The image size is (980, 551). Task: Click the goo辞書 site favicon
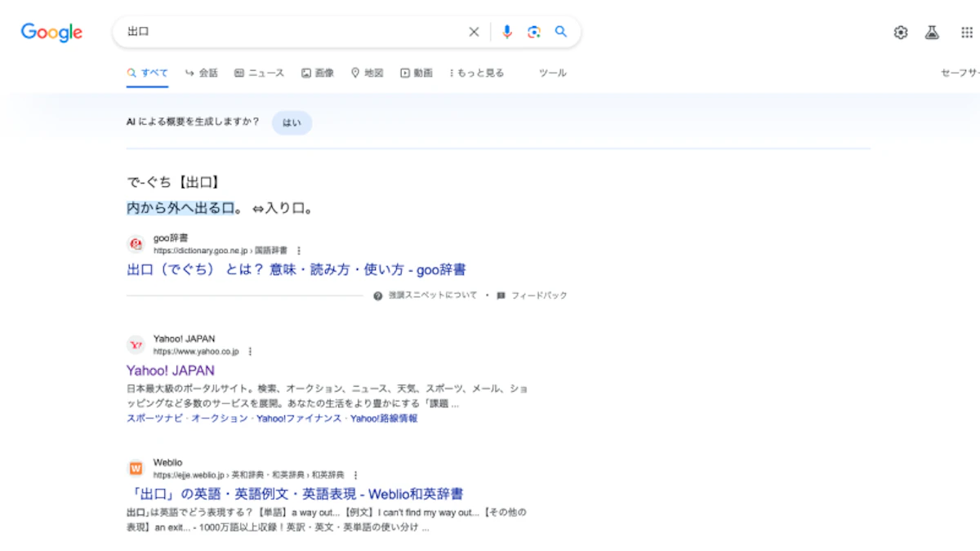click(135, 243)
